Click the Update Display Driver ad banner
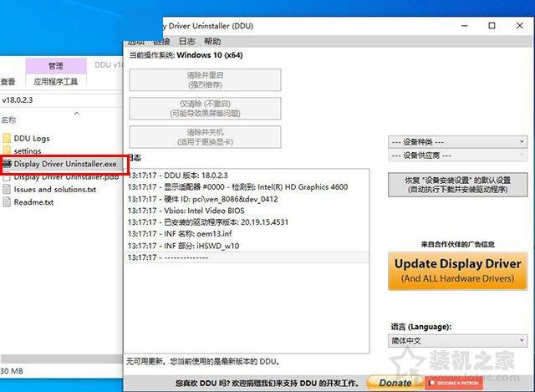 point(457,271)
